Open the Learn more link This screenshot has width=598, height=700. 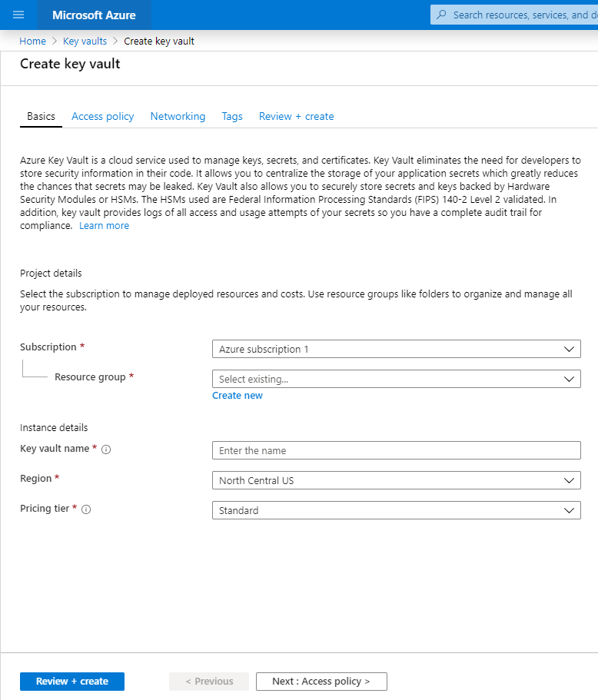pyautogui.click(x=104, y=226)
